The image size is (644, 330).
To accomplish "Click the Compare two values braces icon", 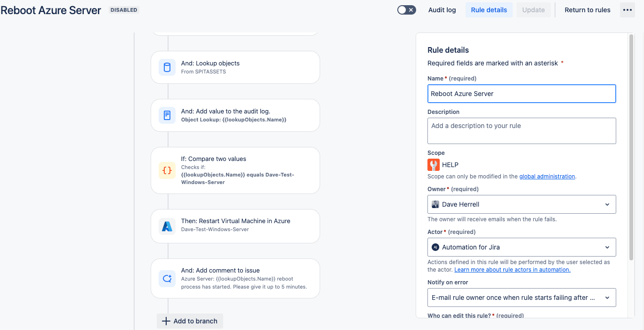I will [167, 170].
